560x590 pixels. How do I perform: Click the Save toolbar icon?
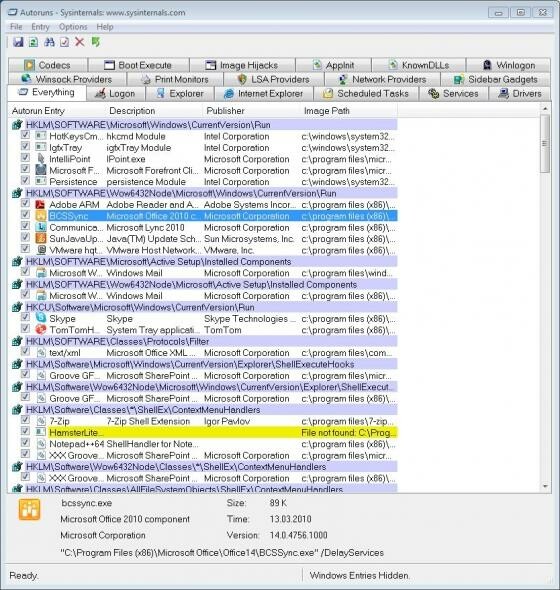click(x=18, y=42)
